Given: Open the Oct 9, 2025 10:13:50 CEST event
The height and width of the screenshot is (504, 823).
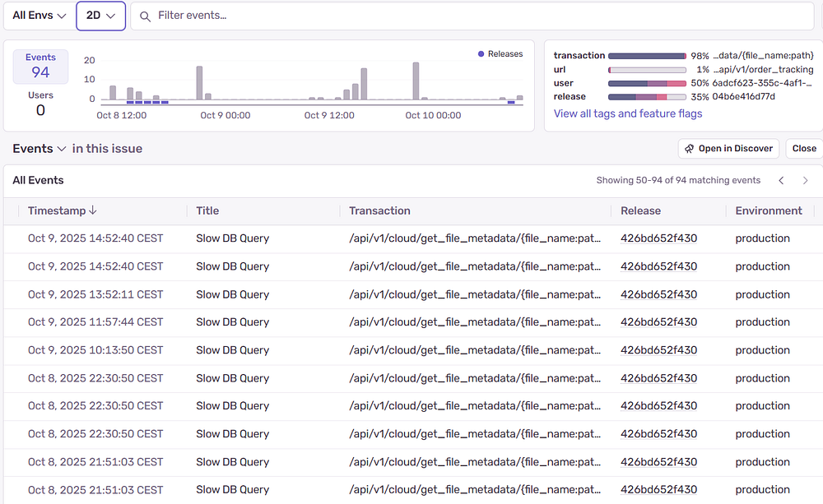Looking at the screenshot, I should tap(95, 349).
